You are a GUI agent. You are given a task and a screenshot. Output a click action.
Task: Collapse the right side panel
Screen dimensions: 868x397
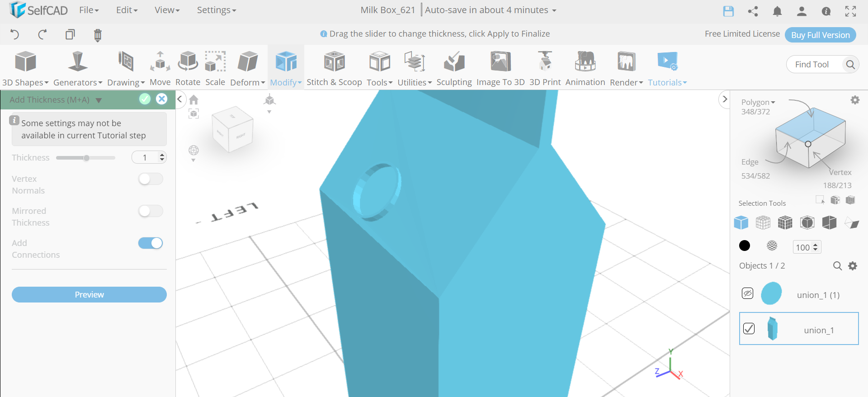pos(725,99)
